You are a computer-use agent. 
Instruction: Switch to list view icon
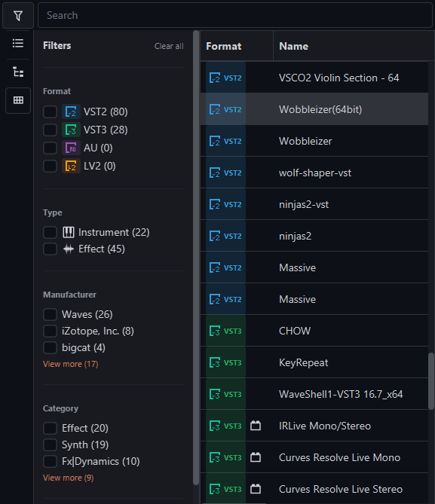click(x=18, y=44)
